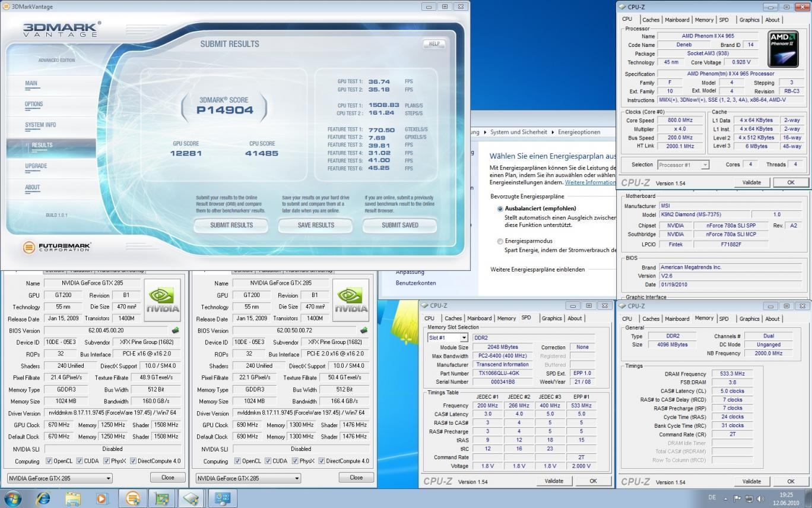
Task: Toggle PhysX checkbox in right GPU-Z window
Action: click(x=294, y=461)
